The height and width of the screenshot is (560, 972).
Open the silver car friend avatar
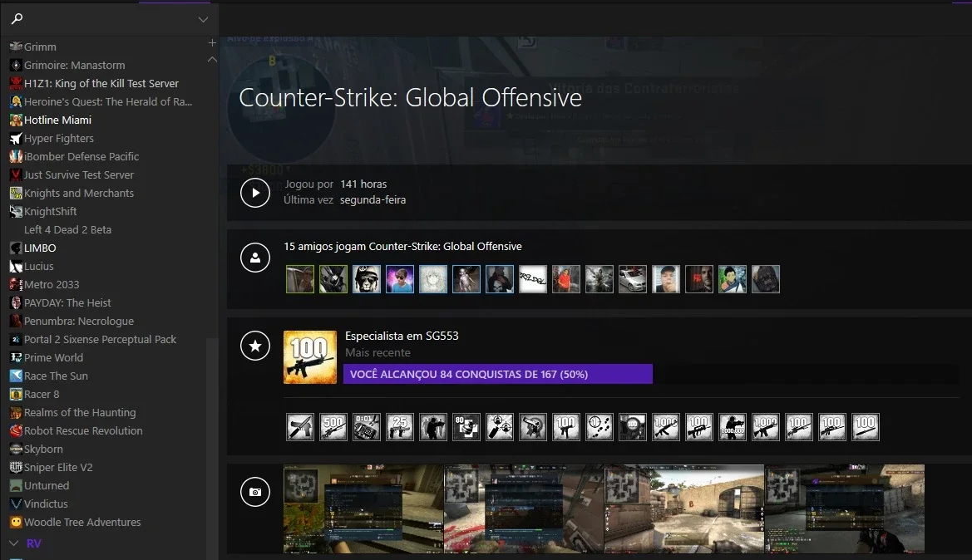pos(632,279)
